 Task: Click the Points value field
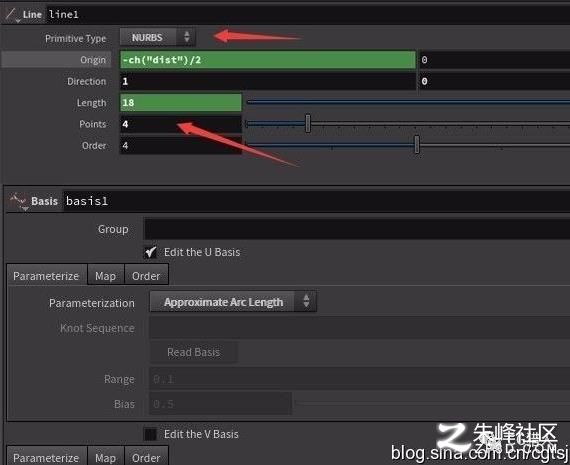[x=181, y=124]
